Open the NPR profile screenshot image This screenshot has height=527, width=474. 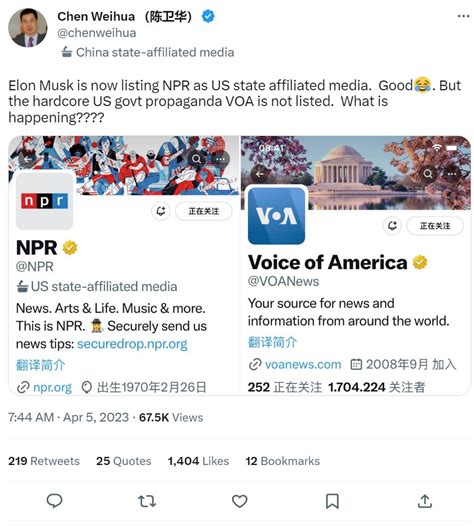(x=124, y=265)
